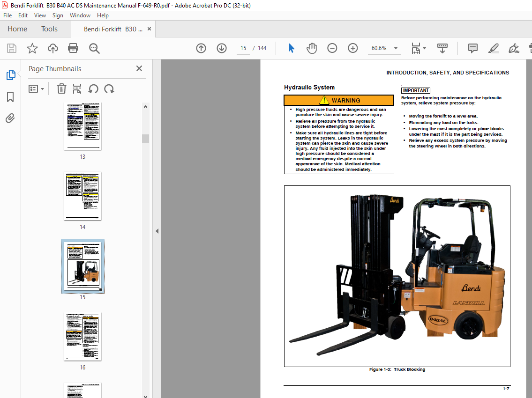Screen dimensions: 532x398
Task: Click the Save file icon
Action: [12, 48]
